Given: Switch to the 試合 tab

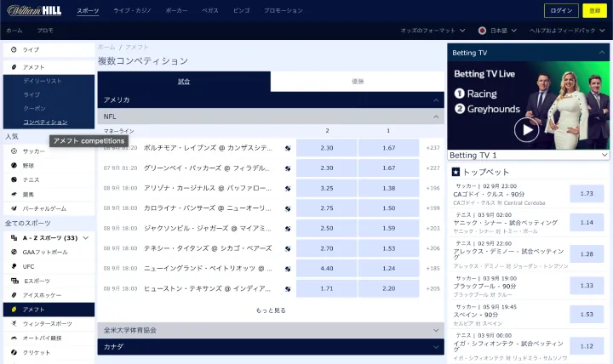Looking at the screenshot, I should click(x=184, y=82).
